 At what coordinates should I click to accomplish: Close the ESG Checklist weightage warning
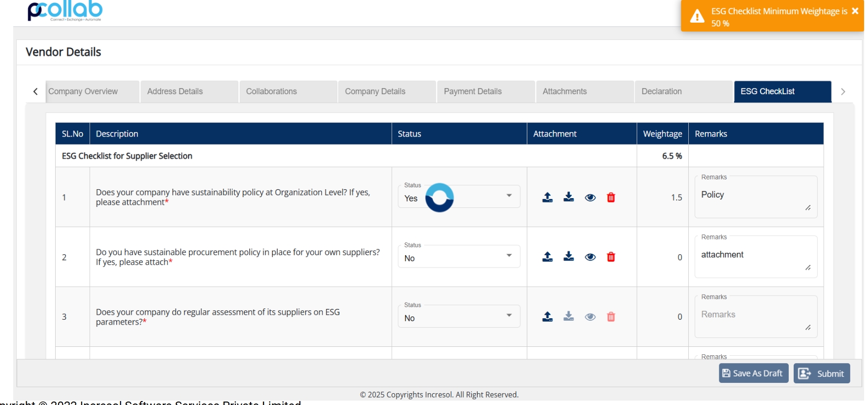(x=855, y=11)
